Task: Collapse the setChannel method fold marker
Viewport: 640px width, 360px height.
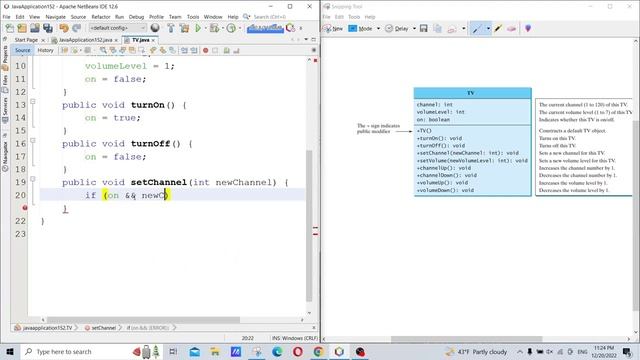Action: point(33,179)
